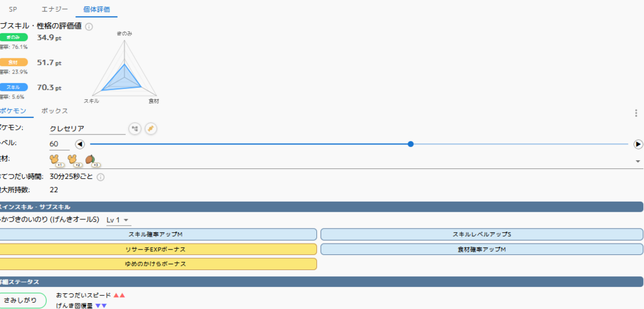Image resolution: width=644 pixels, height=309 pixels.
Task: Click the ゆめのかけらボーナス sub-skill button
Action: 157,264
